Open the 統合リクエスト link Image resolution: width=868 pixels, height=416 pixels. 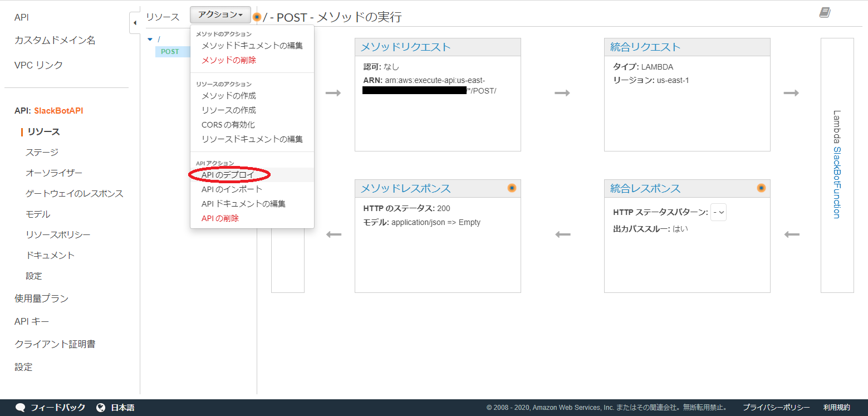coord(645,47)
